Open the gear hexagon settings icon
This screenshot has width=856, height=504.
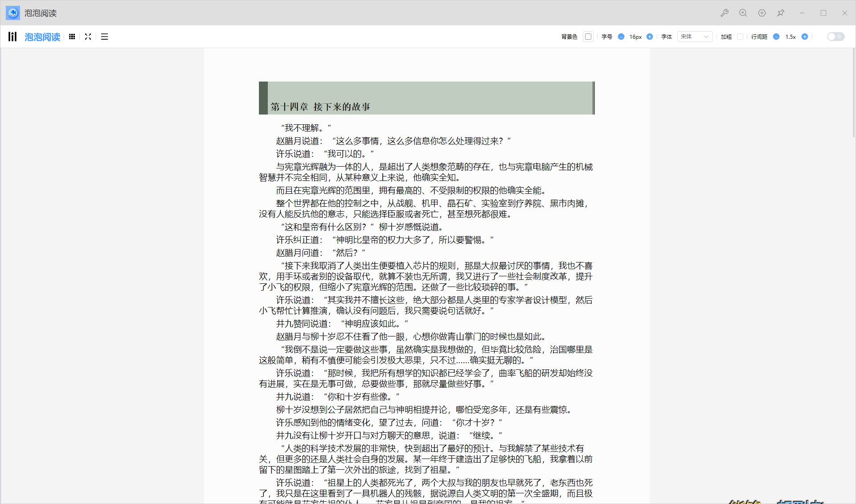pyautogui.click(x=762, y=13)
